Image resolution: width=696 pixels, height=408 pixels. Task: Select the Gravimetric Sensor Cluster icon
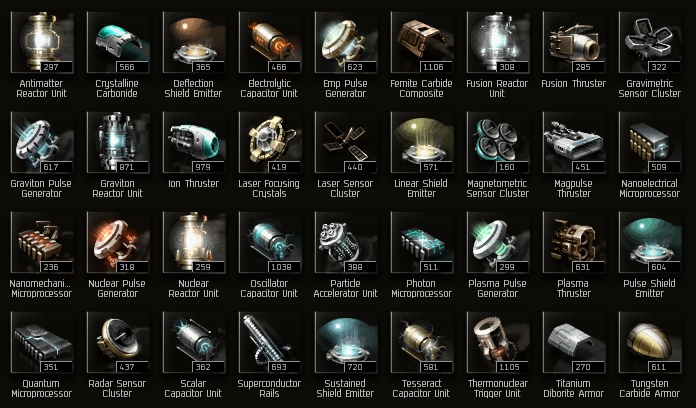click(650, 43)
